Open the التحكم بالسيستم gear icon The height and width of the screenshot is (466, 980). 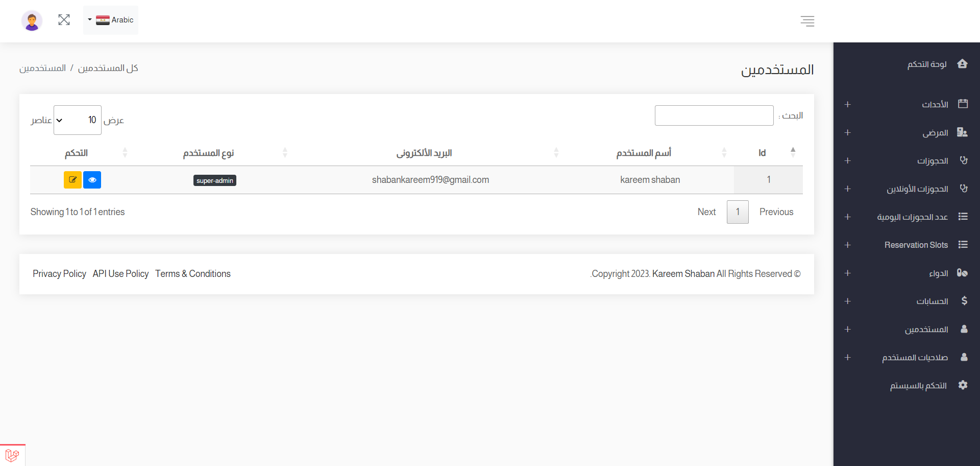click(x=964, y=385)
